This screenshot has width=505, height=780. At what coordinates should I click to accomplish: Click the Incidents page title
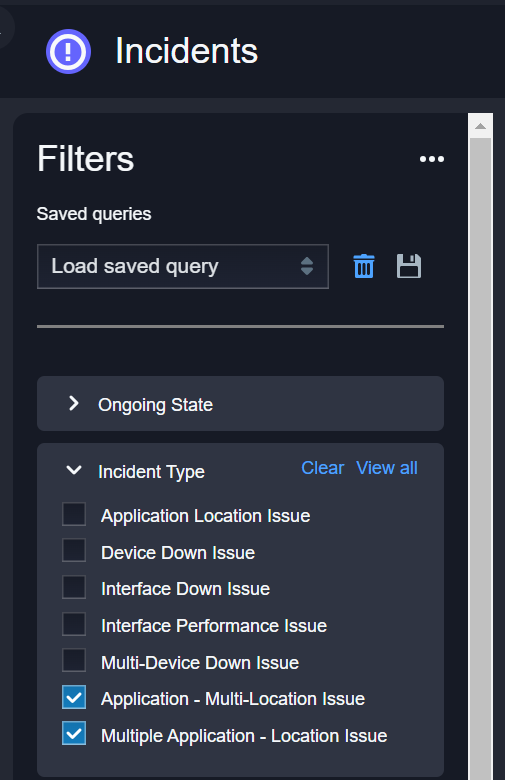pyautogui.click(x=187, y=51)
